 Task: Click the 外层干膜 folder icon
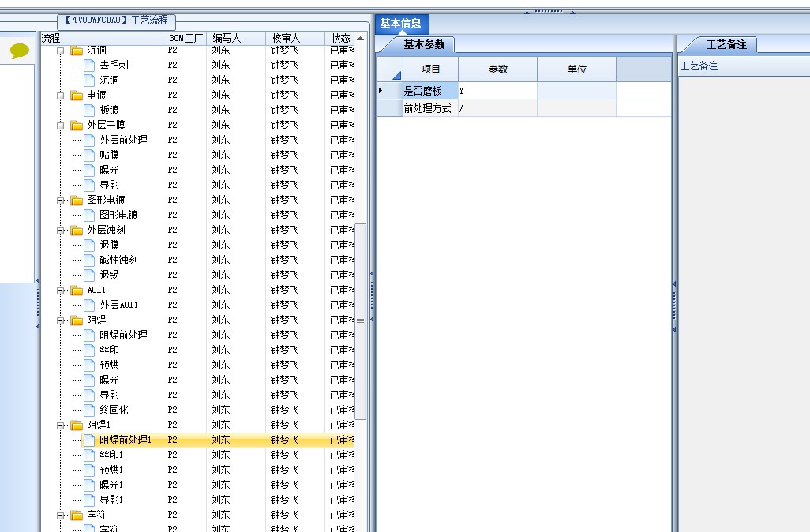(x=77, y=126)
